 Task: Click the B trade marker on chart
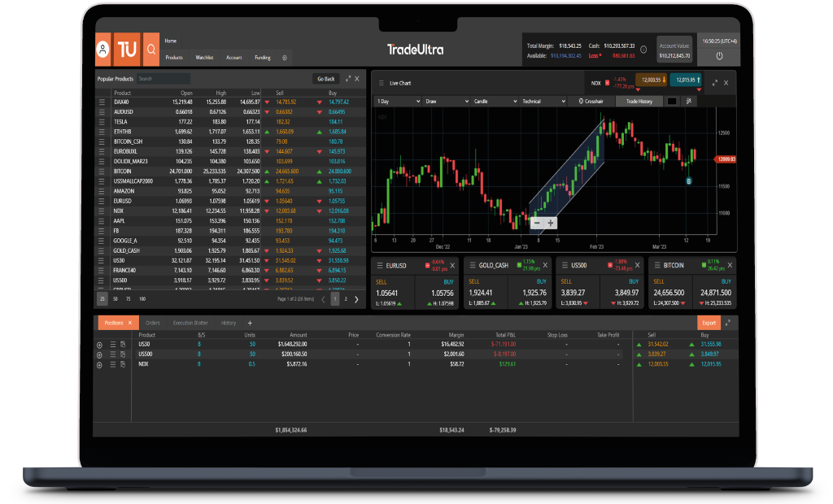(689, 181)
